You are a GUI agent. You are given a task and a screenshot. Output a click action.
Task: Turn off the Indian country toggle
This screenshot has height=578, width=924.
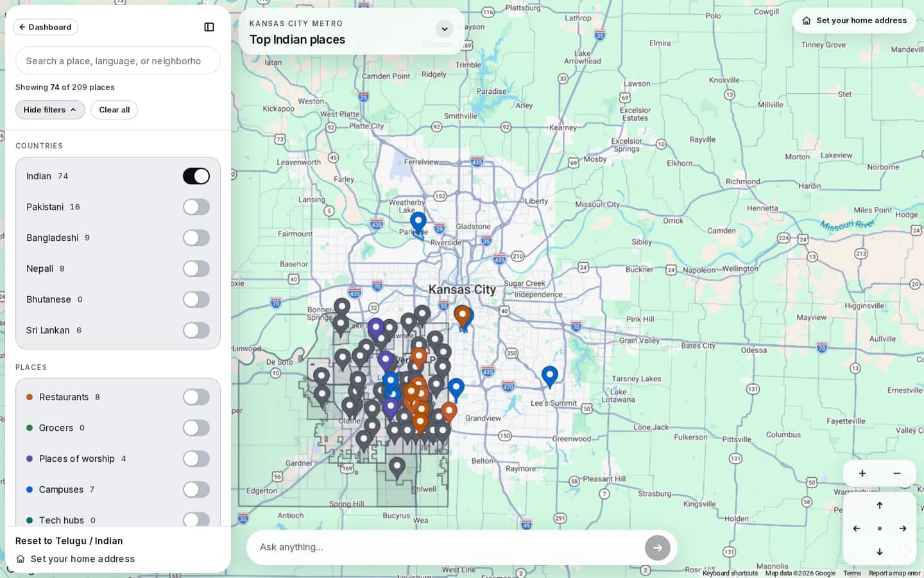[x=196, y=176]
